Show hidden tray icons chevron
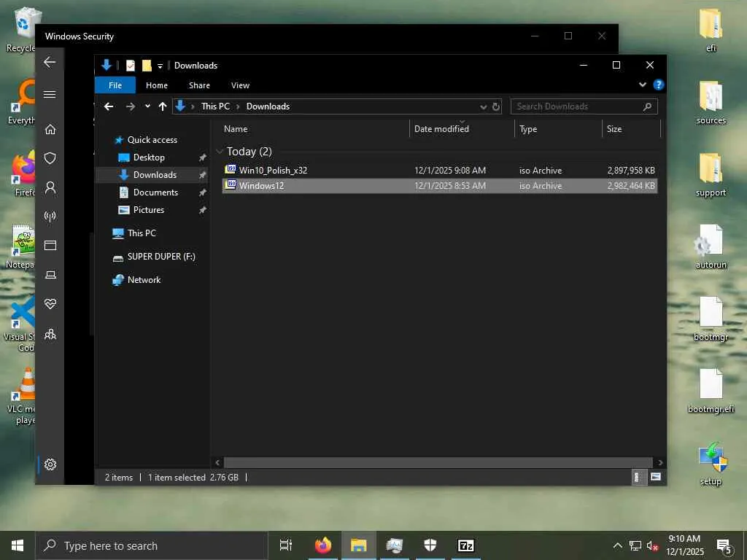 pyautogui.click(x=617, y=545)
